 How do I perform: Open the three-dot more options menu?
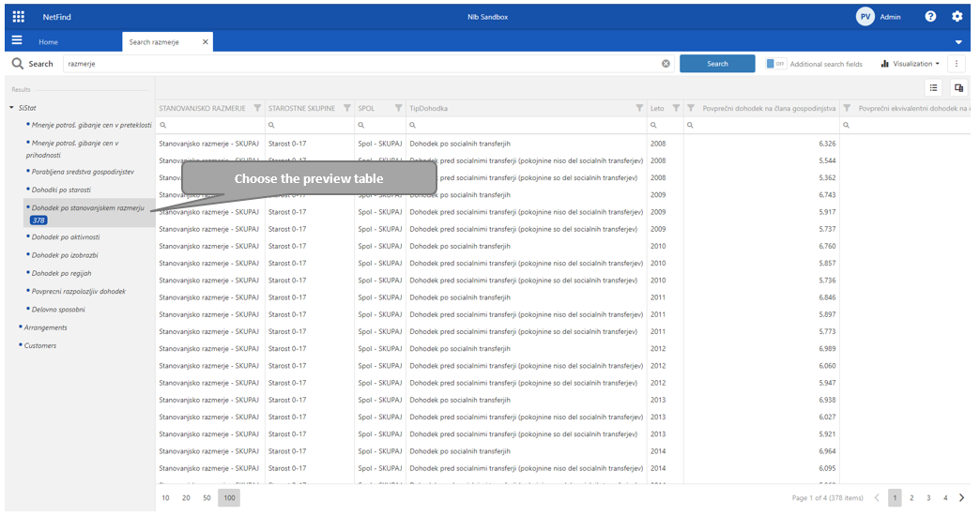click(x=957, y=64)
